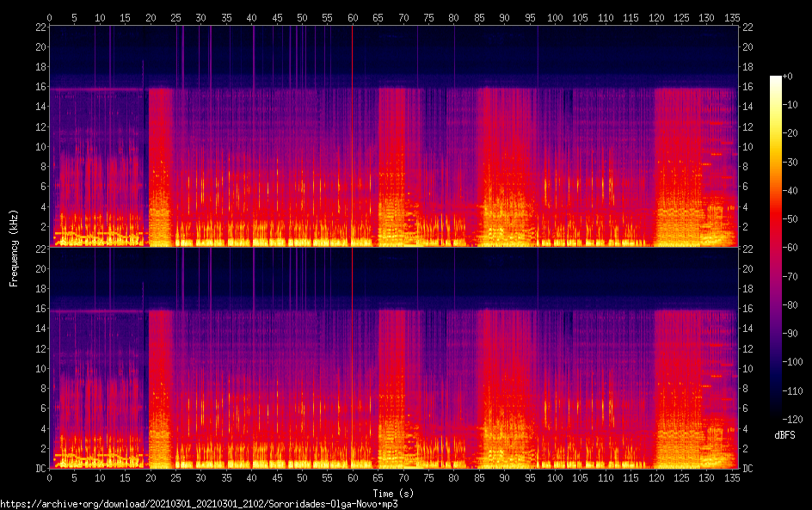
Task: Click the 'dBFS' legend unit label
Action: coord(784,435)
